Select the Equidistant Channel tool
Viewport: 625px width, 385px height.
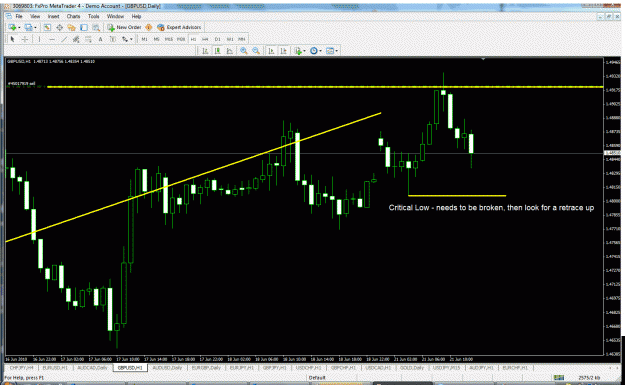tap(76, 39)
